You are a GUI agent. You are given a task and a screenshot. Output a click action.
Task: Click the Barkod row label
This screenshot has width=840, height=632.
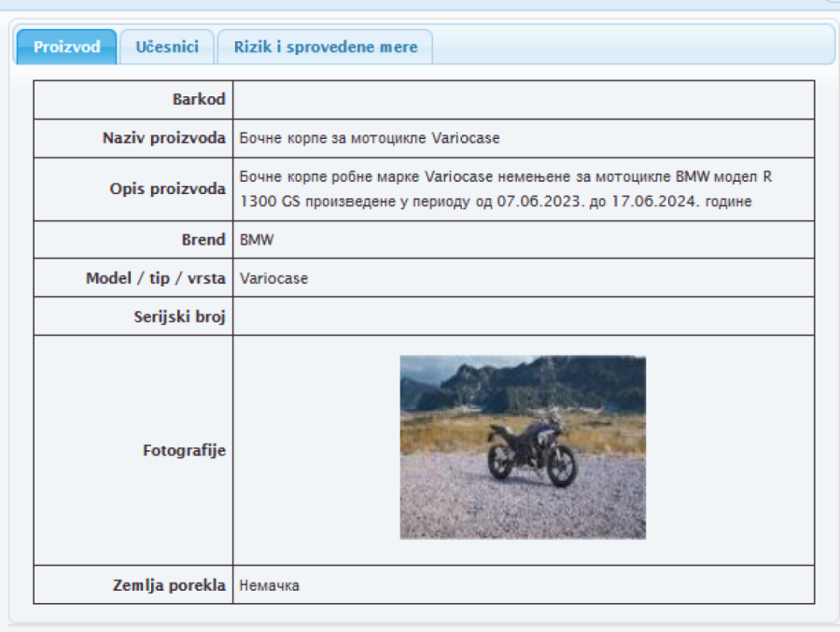click(x=198, y=100)
